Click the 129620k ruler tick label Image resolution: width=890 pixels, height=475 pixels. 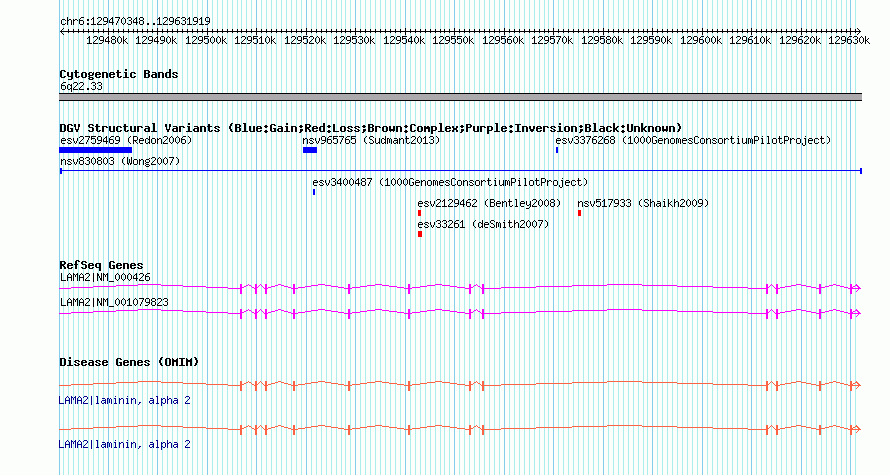(800, 40)
